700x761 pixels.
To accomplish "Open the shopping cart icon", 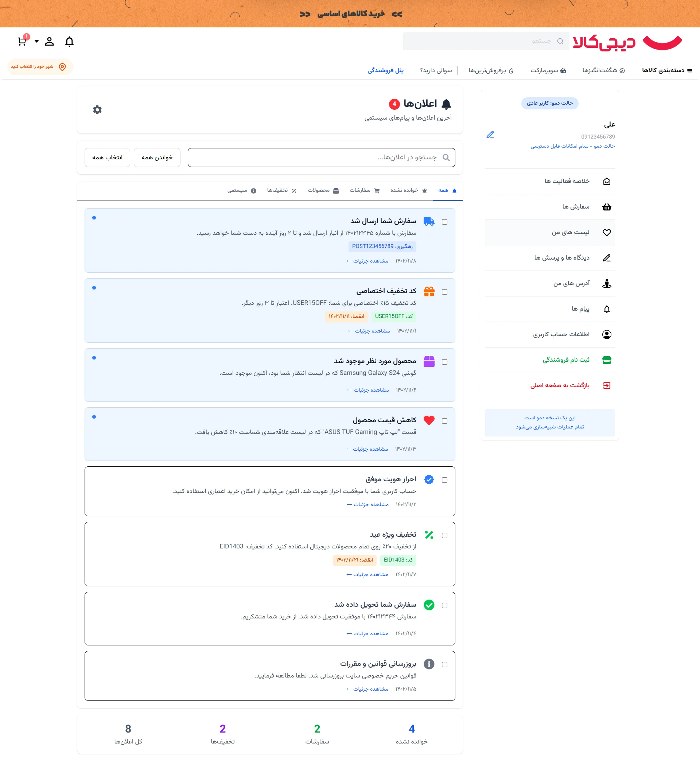I will click(x=22, y=41).
